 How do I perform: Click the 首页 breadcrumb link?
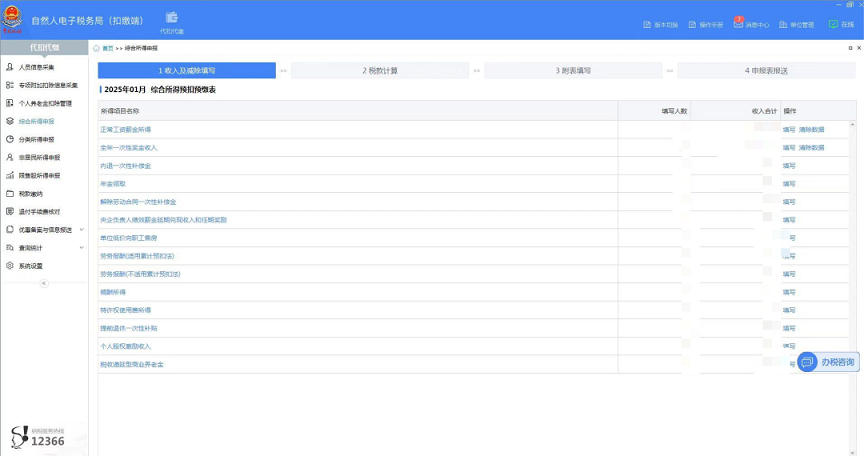click(107, 48)
